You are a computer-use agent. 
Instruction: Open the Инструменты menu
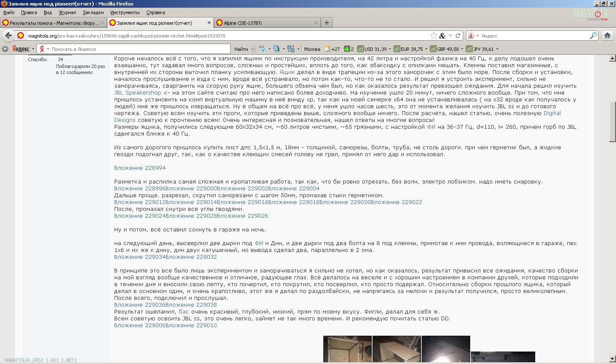(x=125, y=12)
